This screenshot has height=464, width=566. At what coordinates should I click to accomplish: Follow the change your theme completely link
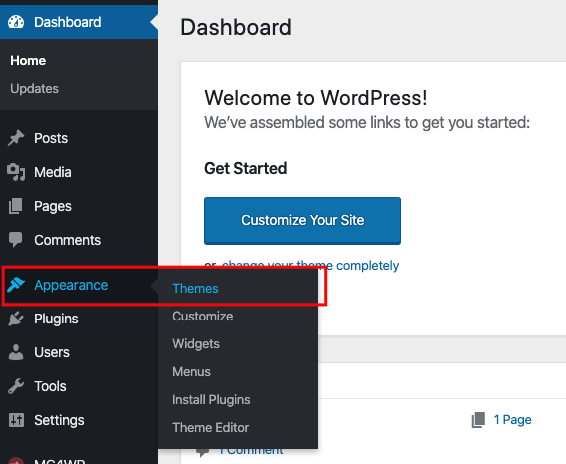pyautogui.click(x=310, y=266)
